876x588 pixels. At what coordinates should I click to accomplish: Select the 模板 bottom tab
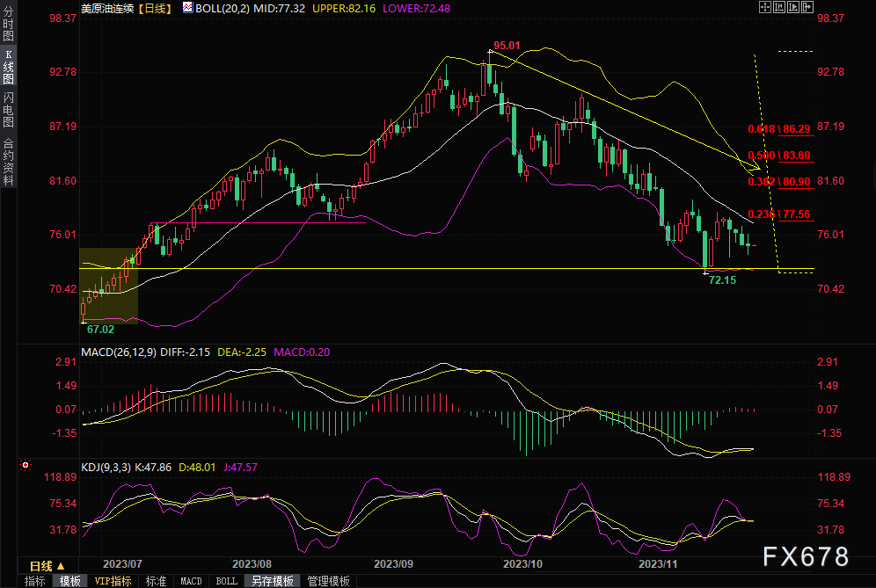tap(69, 581)
